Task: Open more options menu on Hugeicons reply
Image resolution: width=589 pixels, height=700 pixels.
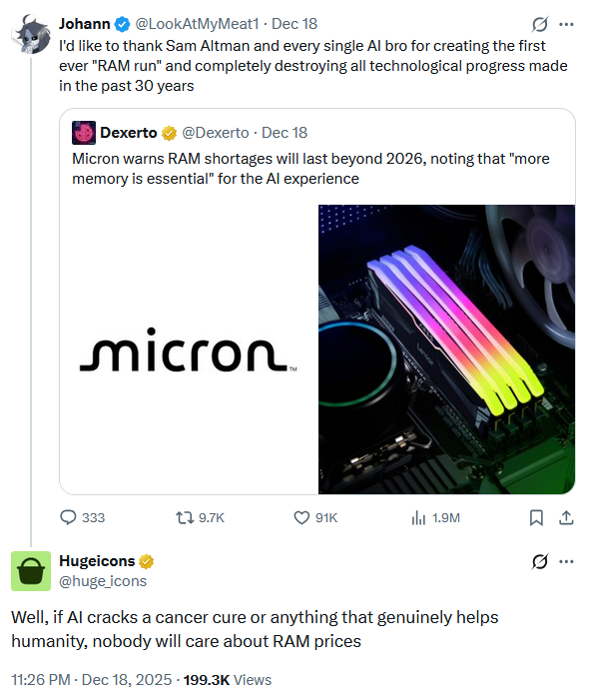Action: coord(566,561)
